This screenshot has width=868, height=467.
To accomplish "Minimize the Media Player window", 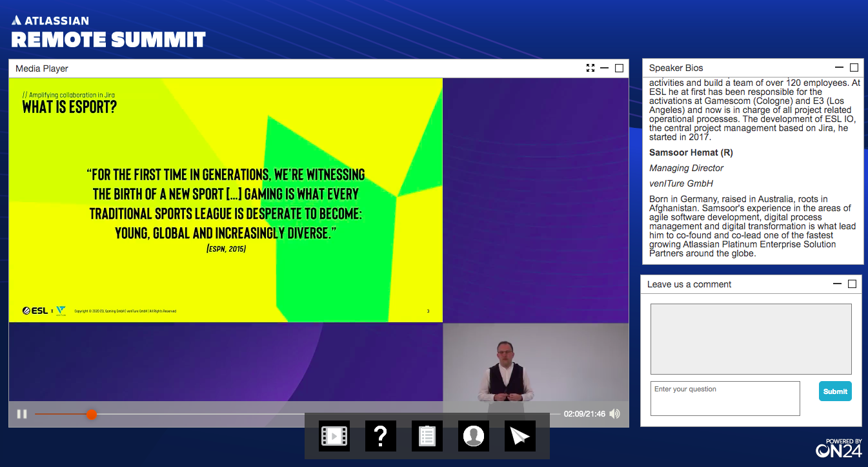I will tap(605, 68).
